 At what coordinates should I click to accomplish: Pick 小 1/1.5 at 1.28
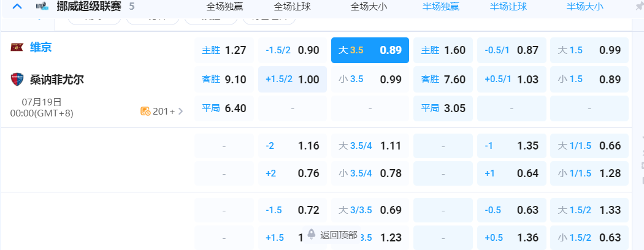point(589,173)
